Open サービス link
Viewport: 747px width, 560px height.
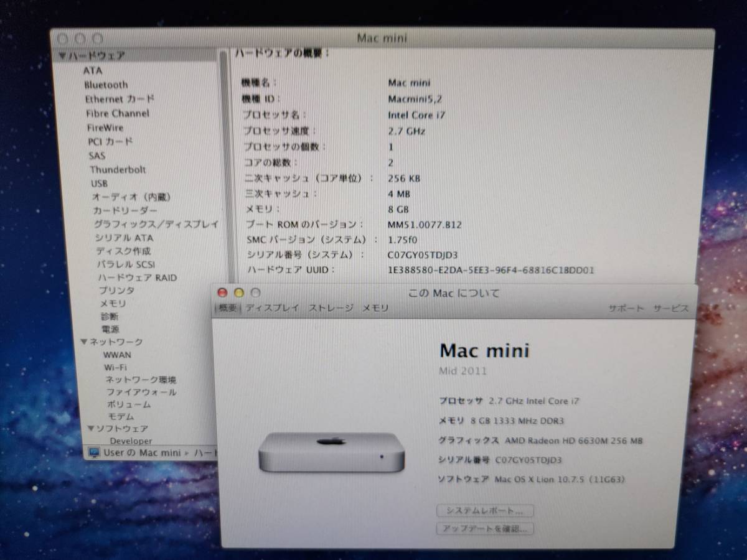(x=671, y=309)
